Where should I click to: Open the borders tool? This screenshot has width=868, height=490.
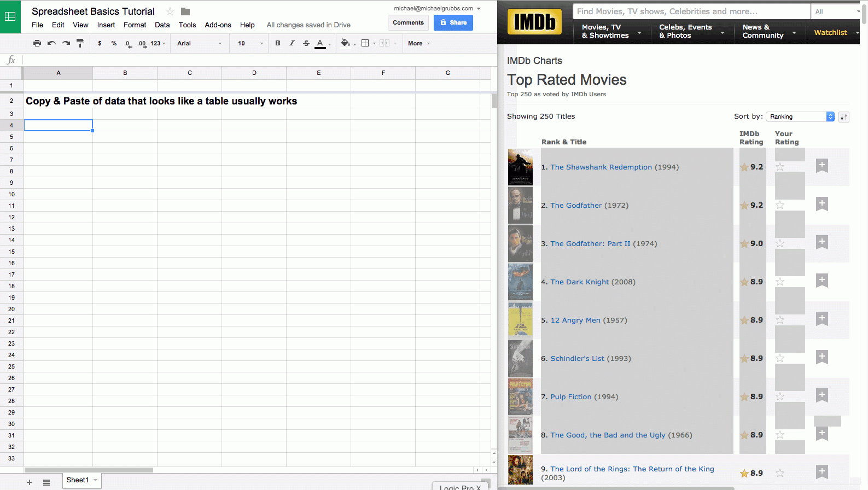coord(365,43)
